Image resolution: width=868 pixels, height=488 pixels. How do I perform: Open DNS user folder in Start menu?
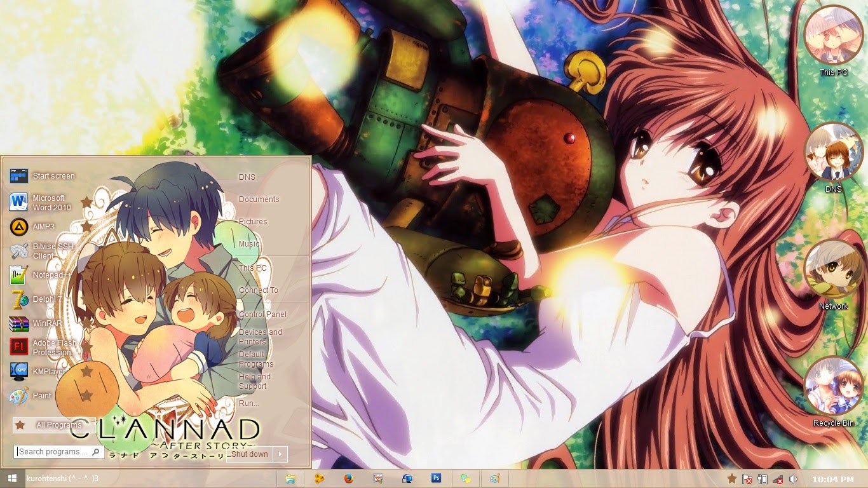click(x=247, y=177)
